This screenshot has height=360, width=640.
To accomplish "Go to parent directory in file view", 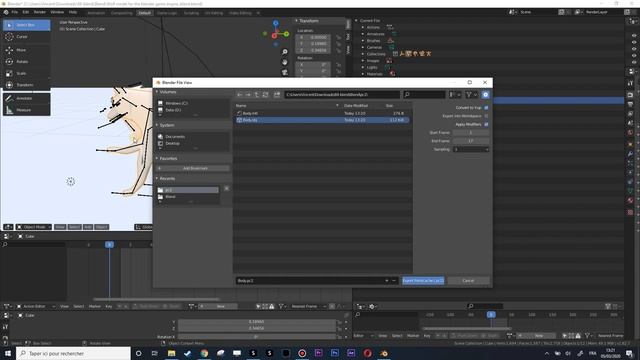I will (x=257, y=95).
